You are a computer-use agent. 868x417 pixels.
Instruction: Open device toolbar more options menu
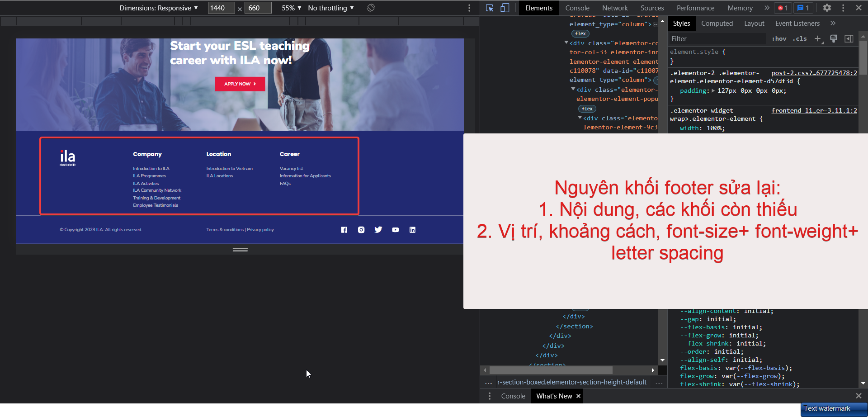(469, 8)
